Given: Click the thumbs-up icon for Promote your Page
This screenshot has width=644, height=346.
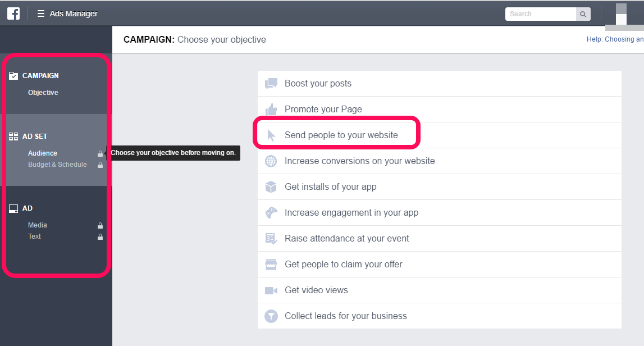Looking at the screenshot, I should 271,110.
